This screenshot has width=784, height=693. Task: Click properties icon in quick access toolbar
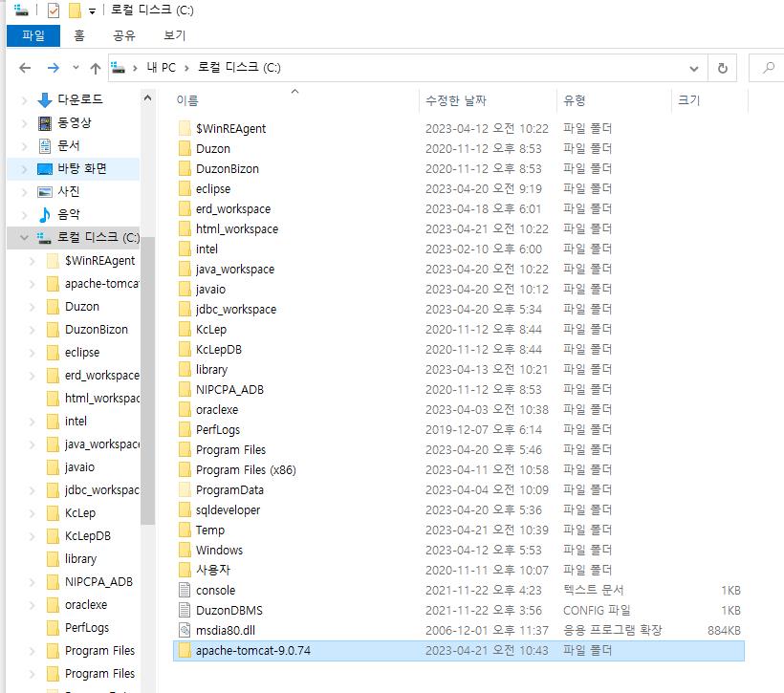click(x=53, y=10)
